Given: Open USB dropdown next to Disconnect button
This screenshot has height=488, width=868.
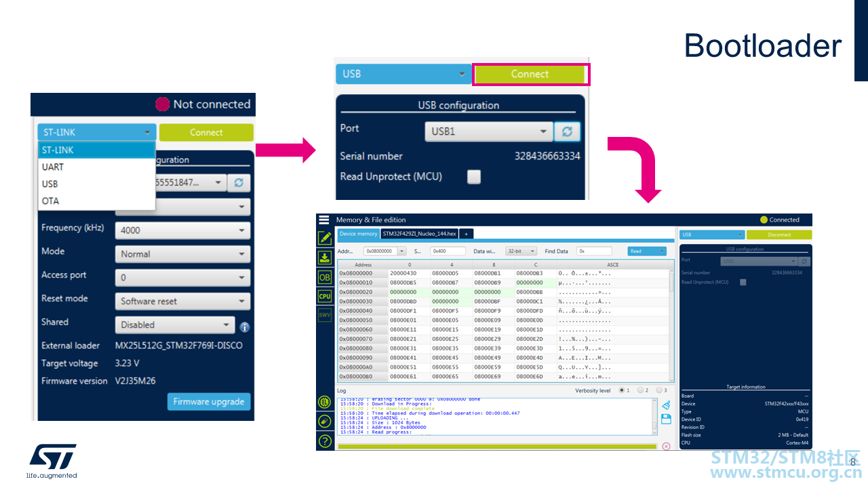Looking at the screenshot, I should 712,235.
